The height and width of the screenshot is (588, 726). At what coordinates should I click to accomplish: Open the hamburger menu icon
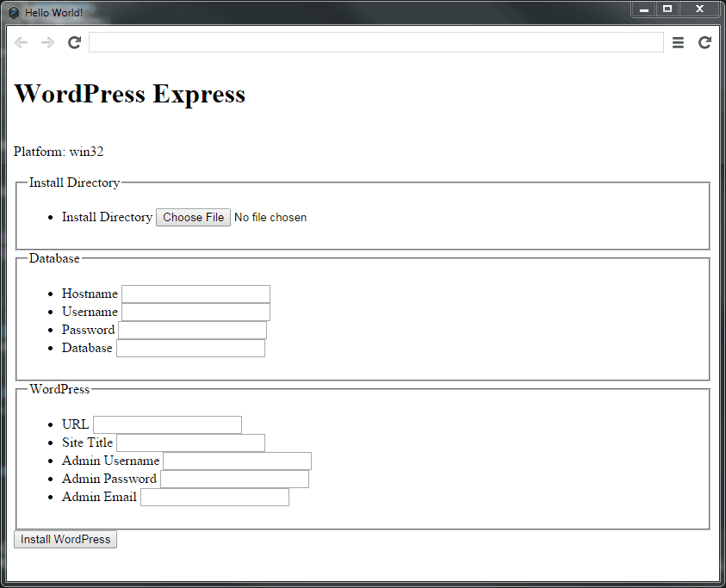[x=678, y=42]
